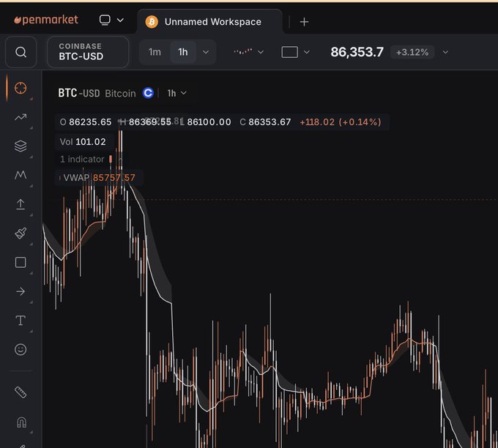Select the text tool
The height and width of the screenshot is (448, 498).
[21, 321]
